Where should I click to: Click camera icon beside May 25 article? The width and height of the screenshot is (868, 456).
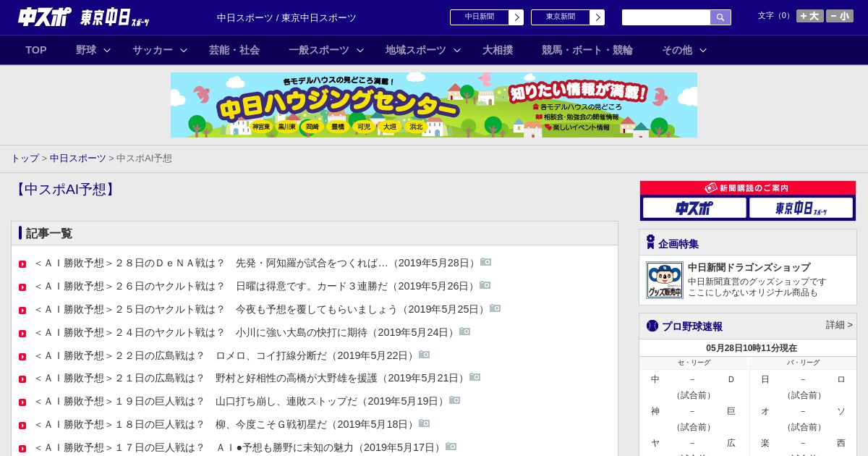495,308
